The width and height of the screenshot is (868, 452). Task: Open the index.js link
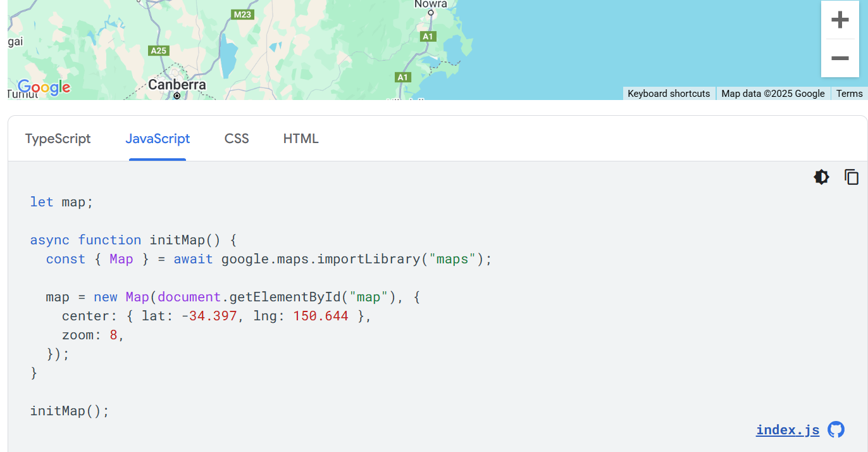pos(788,430)
